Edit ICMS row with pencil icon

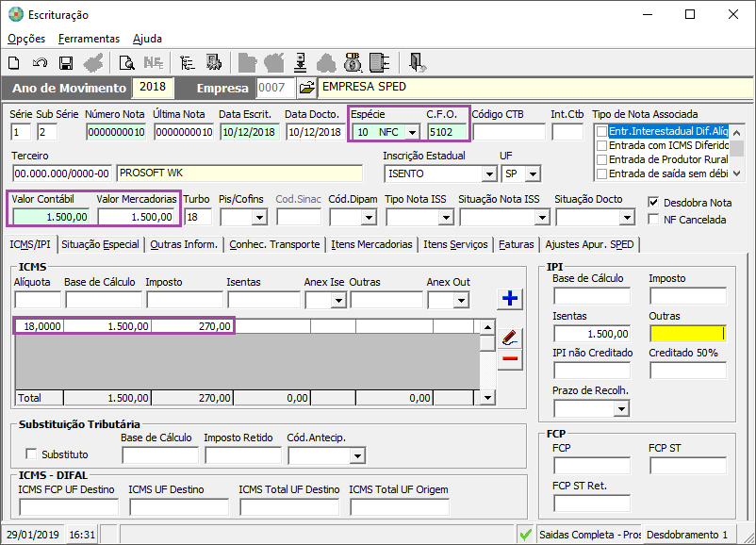[510, 337]
